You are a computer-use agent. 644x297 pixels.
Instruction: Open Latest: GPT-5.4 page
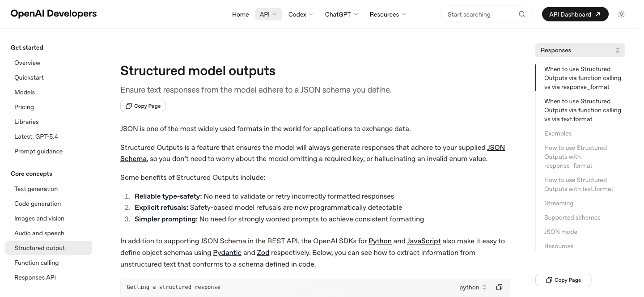49,136
